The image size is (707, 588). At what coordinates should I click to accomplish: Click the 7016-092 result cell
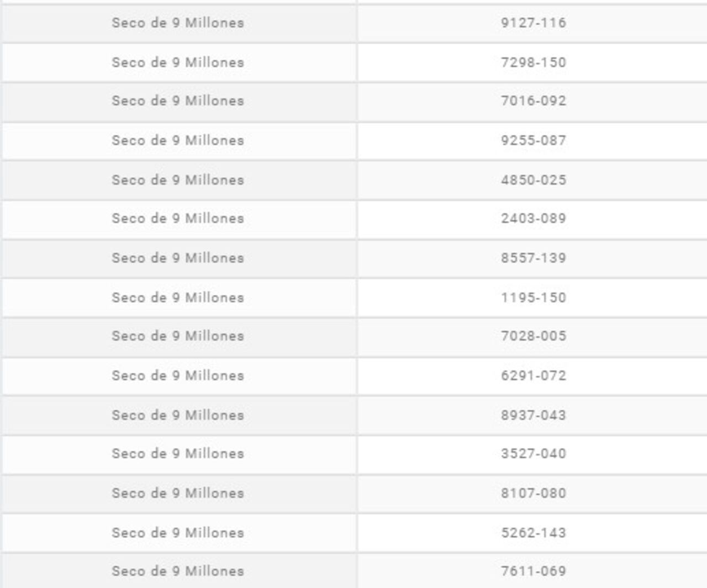tap(533, 101)
